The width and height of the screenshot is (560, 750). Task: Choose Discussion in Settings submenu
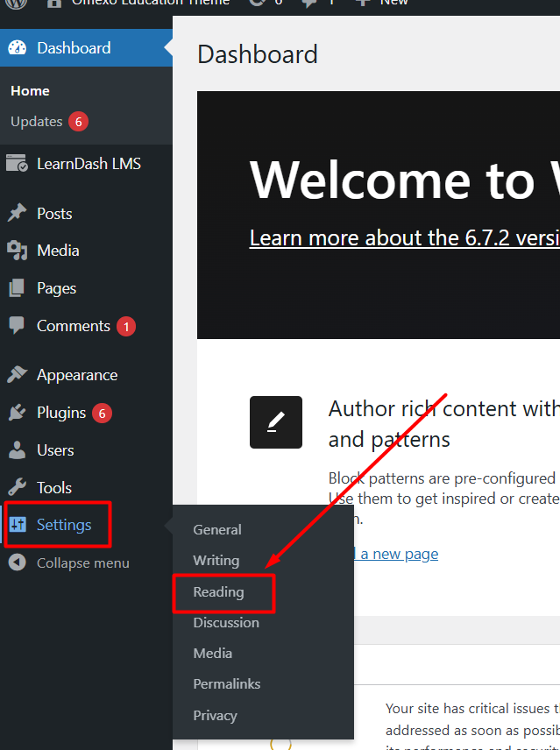[x=226, y=622]
